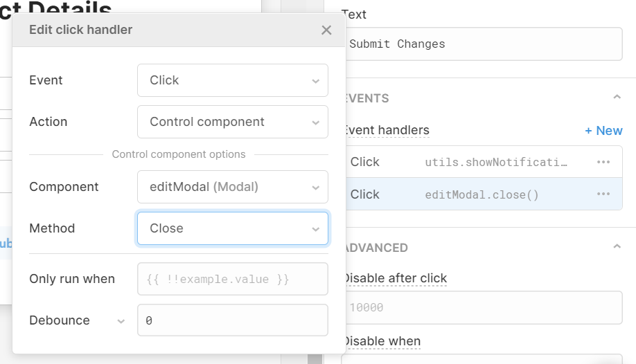
Task: Close the Edit click handler dialog
Action: pyautogui.click(x=326, y=30)
